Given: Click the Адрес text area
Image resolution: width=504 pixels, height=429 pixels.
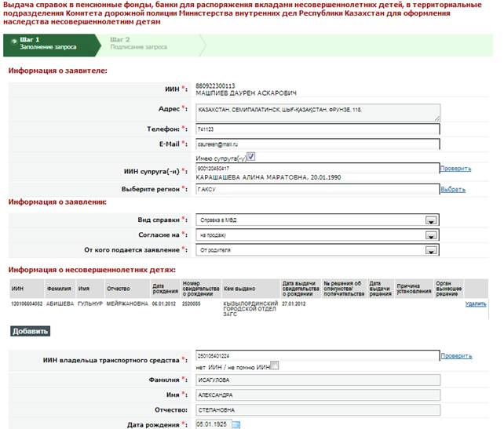Looking at the screenshot, I should point(317,112).
